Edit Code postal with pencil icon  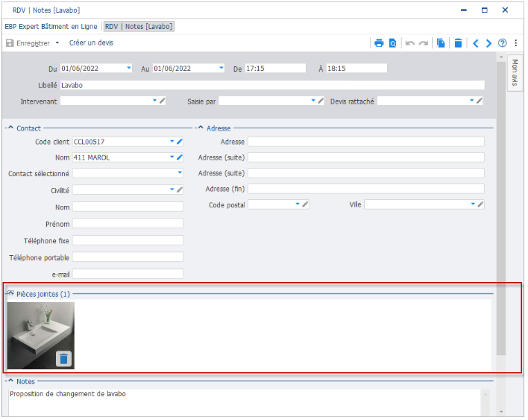click(306, 204)
